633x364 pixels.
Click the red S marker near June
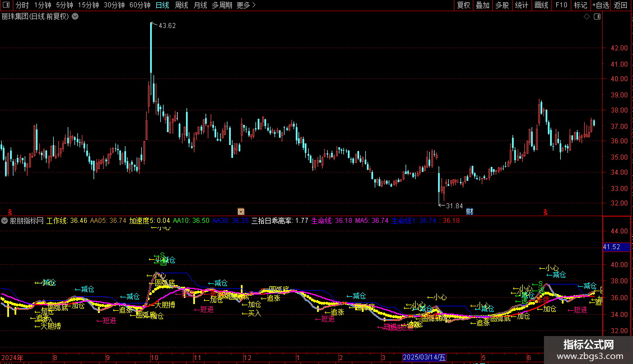tap(546, 212)
